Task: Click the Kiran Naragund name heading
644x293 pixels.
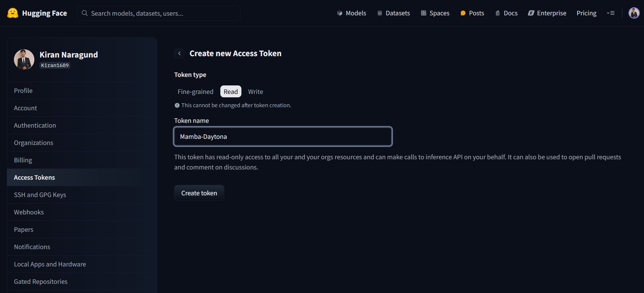Action: pos(69,55)
